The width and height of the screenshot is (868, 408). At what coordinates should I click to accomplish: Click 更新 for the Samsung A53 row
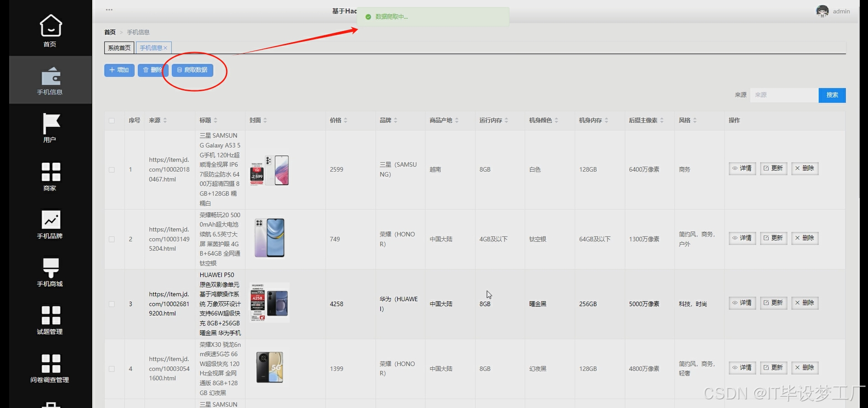[x=774, y=168]
